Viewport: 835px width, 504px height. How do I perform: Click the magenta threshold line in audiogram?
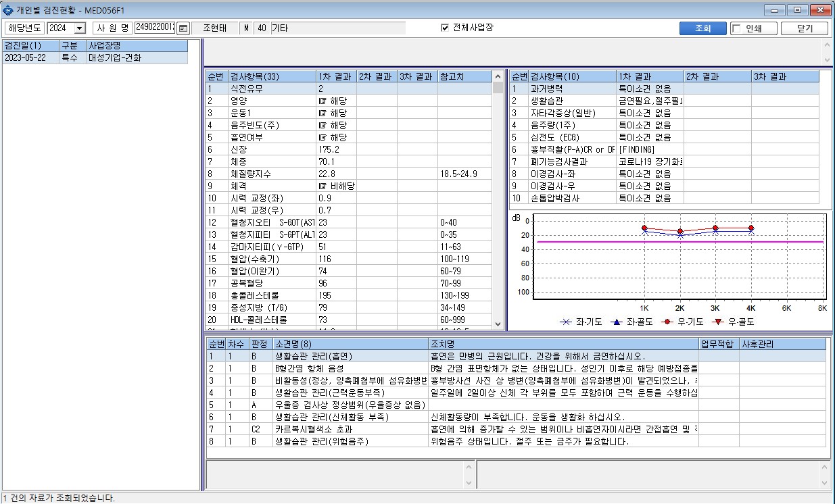click(x=679, y=241)
